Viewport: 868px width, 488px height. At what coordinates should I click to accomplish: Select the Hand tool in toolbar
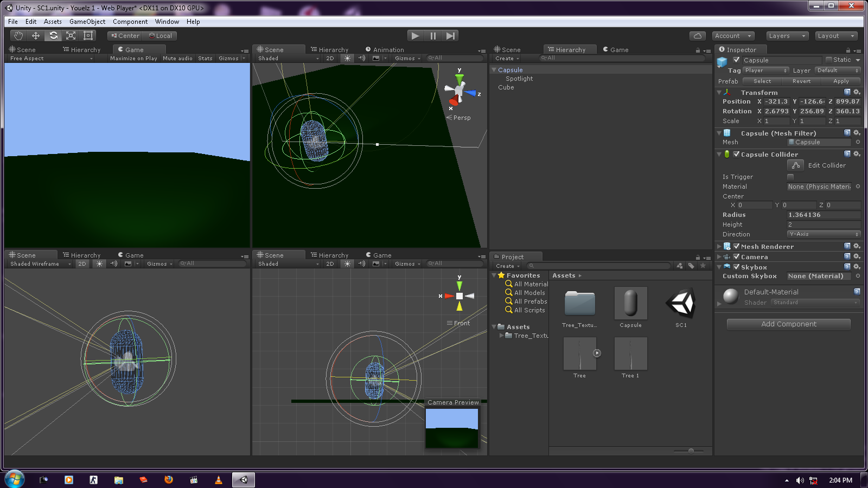coord(18,36)
